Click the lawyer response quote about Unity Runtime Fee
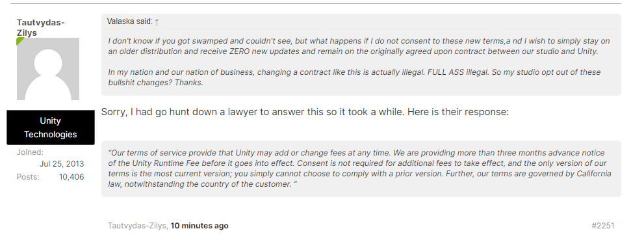Image resolution: width=644 pixels, height=244 pixels. coord(361,169)
